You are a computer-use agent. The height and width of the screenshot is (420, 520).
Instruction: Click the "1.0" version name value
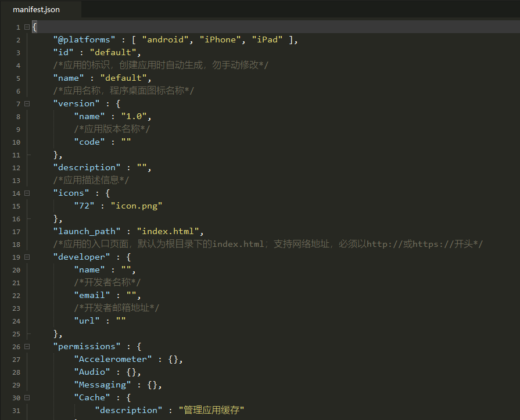(134, 116)
